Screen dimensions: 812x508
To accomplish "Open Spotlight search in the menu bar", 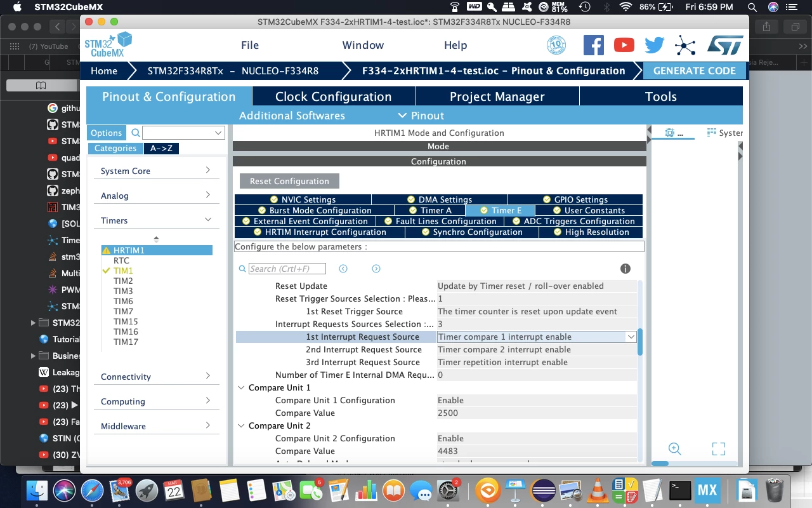I will coord(752,7).
